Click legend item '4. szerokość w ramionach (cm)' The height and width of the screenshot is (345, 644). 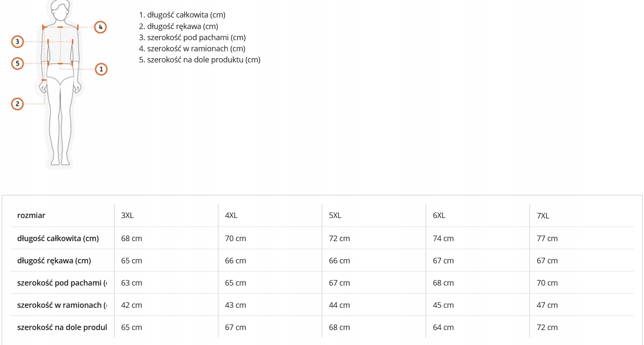click(x=192, y=49)
